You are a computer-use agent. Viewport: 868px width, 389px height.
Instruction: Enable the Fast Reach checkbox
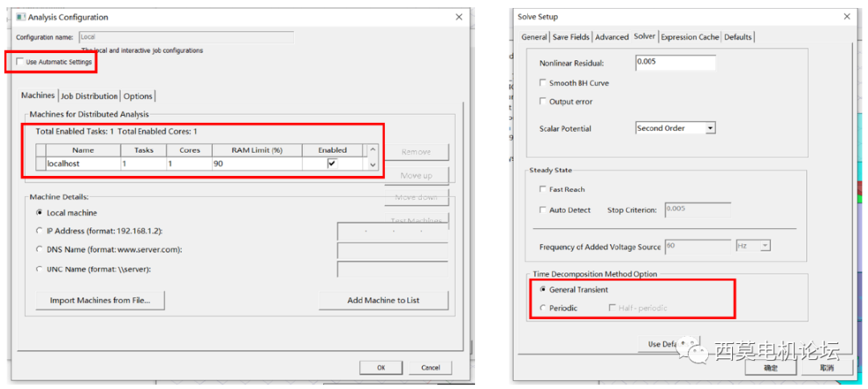[542, 189]
